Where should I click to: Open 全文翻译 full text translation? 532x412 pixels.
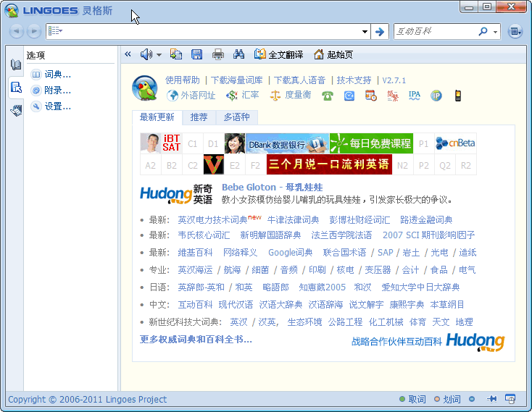(279, 54)
